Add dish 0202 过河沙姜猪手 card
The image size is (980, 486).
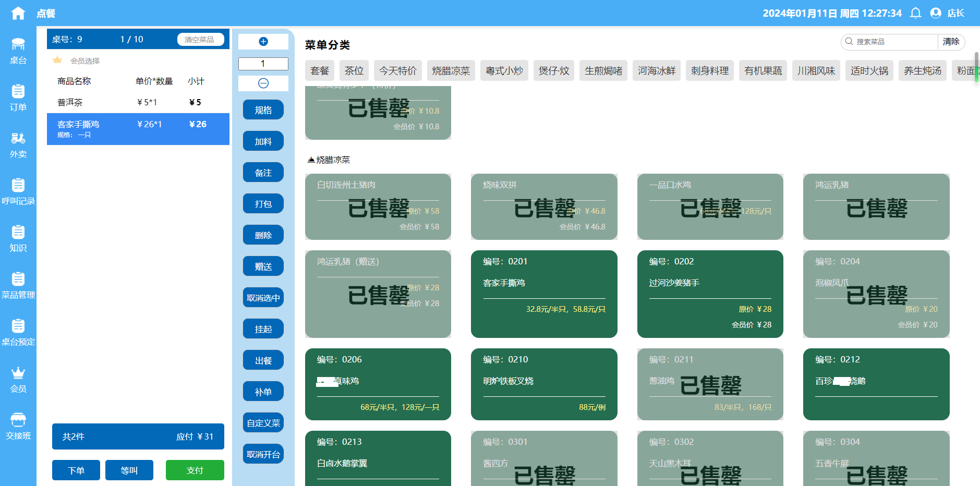(x=710, y=294)
